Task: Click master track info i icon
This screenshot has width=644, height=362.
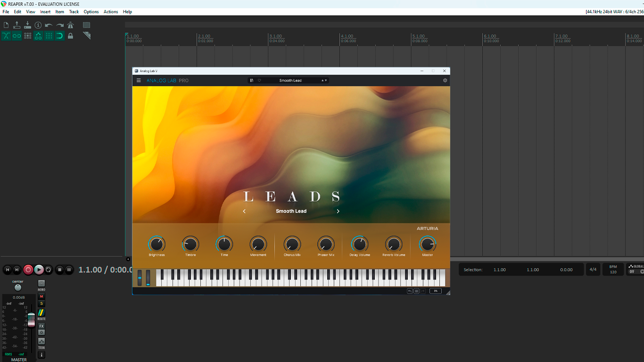Action: click(x=41, y=355)
